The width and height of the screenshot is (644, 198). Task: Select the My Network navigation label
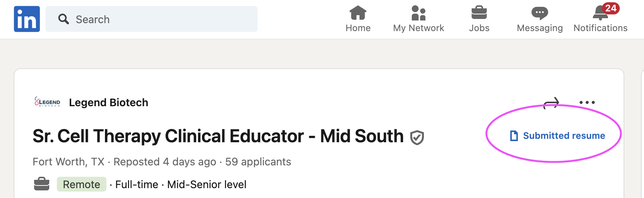pyautogui.click(x=419, y=28)
